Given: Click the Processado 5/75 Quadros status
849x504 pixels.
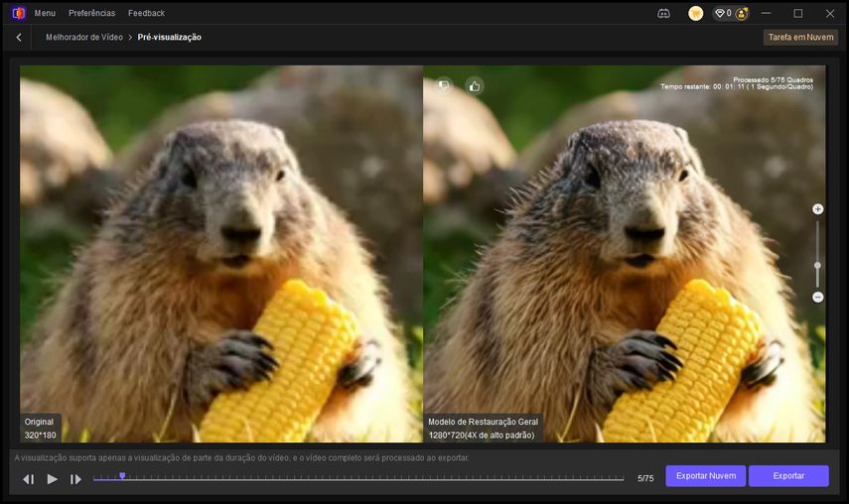Looking at the screenshot, I should point(773,79).
